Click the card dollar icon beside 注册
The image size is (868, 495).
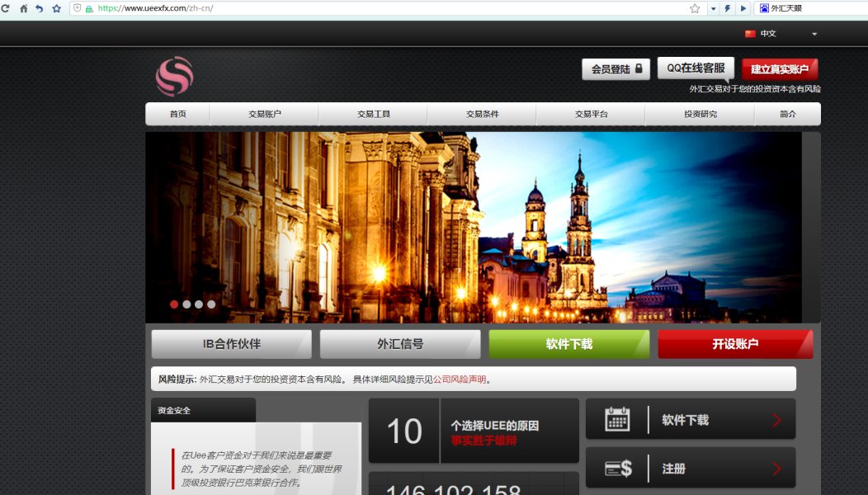click(618, 469)
